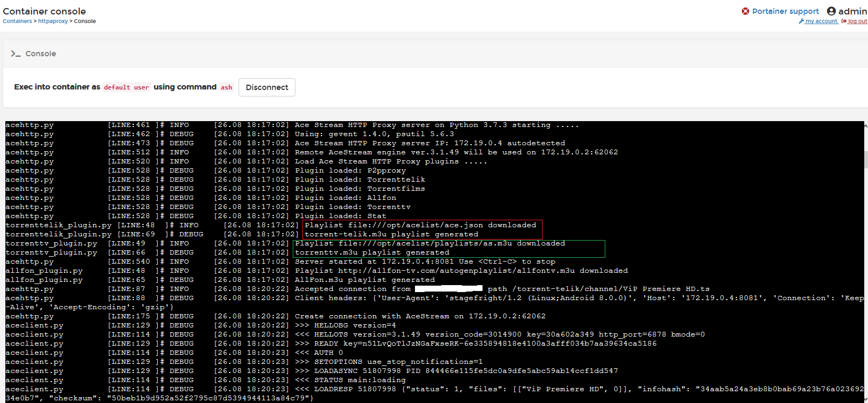Click the 'Python 3.7.3 starting' log line
Image resolution: width=868 pixels, height=403 pixels.
coord(437,125)
